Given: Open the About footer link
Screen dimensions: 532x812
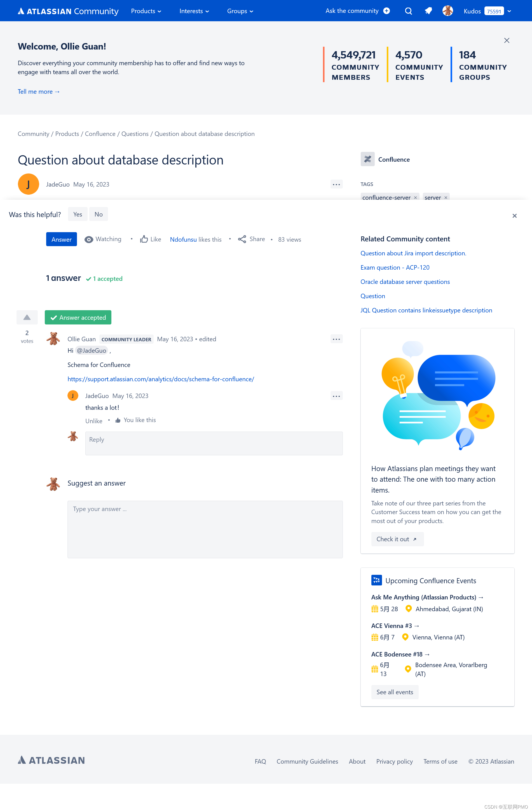Looking at the screenshot, I should point(357,761).
